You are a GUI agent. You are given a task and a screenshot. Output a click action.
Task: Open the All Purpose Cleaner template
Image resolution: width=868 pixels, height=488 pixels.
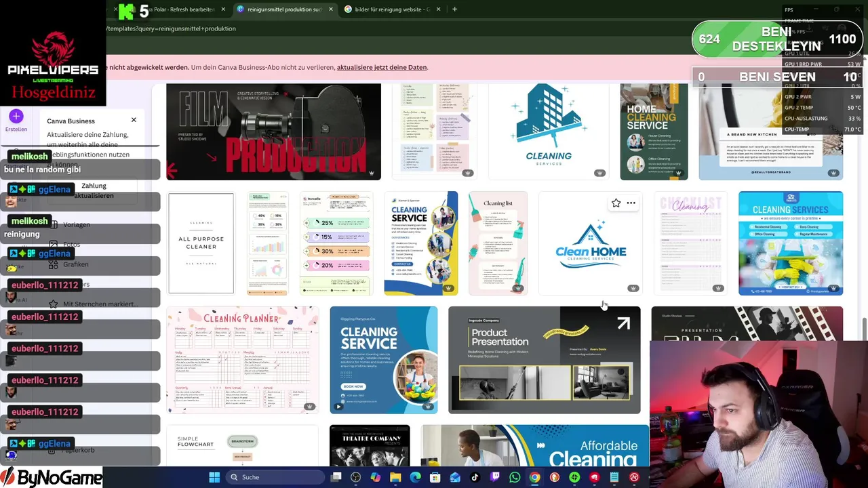tap(201, 243)
